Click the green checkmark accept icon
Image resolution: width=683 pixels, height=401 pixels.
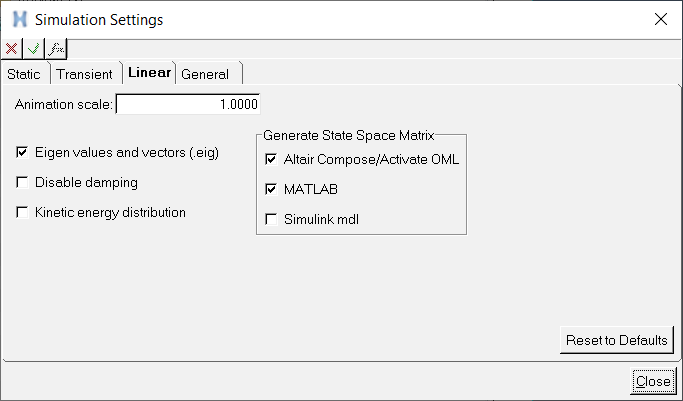34,49
